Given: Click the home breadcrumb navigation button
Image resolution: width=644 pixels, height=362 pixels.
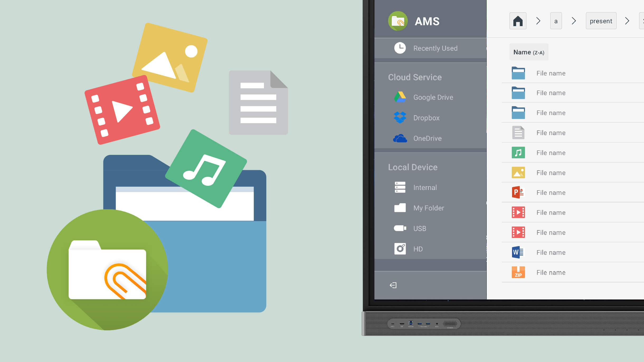Looking at the screenshot, I should click(x=518, y=21).
